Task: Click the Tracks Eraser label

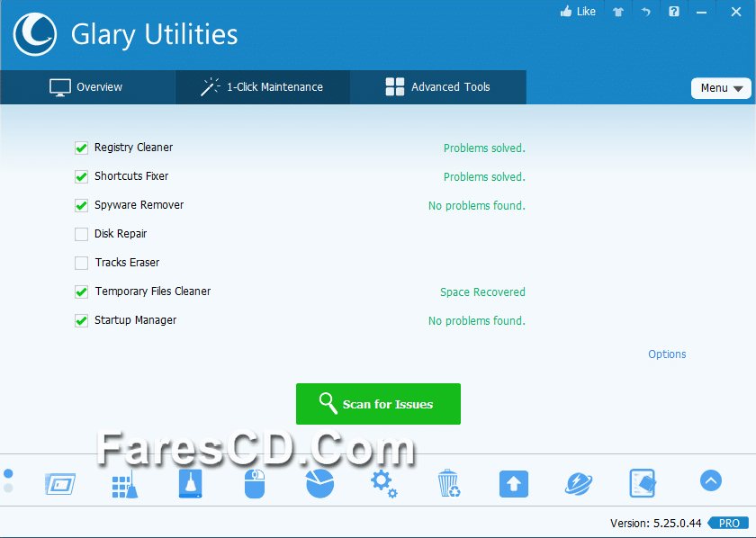Action: [x=127, y=263]
